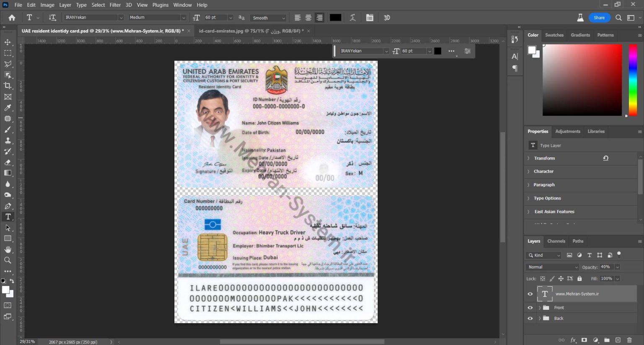This screenshot has height=345, width=644.
Task: Click the Share button
Action: [x=600, y=17]
